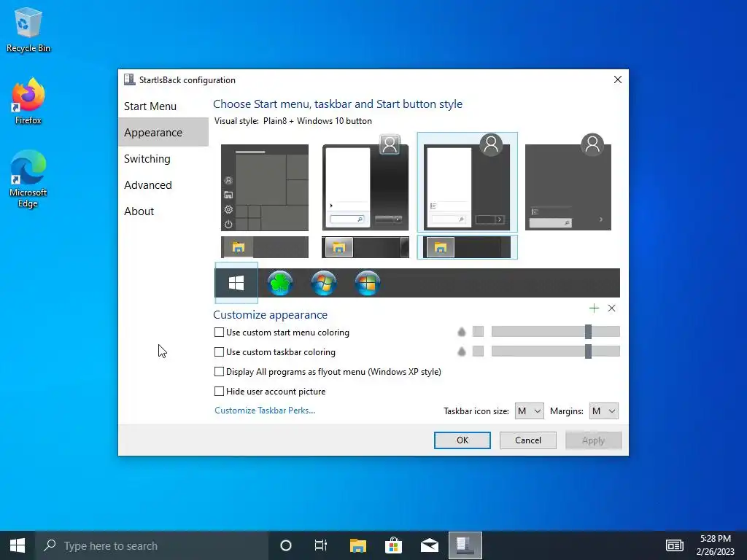Open the Firefox desktop shortcut
The height and width of the screenshot is (560, 747).
(x=28, y=101)
